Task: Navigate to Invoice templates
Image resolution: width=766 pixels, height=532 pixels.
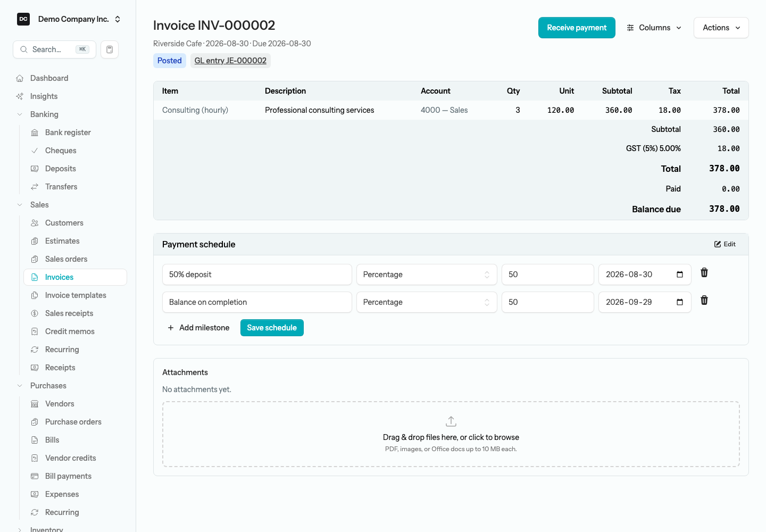Action: 75,295
